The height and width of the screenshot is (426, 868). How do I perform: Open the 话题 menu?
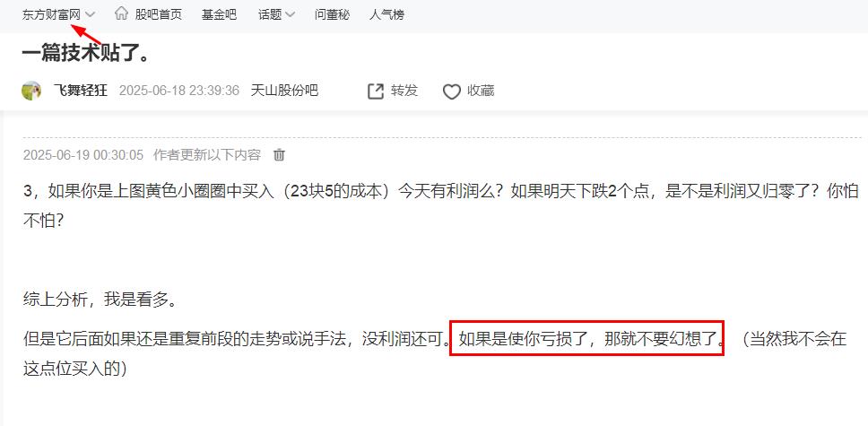click(x=270, y=14)
